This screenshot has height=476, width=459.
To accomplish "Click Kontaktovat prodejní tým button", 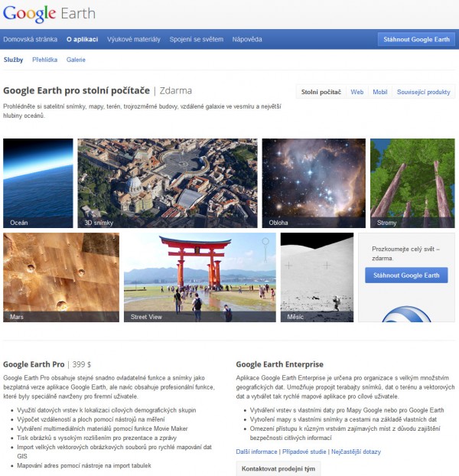I will tap(278, 468).
